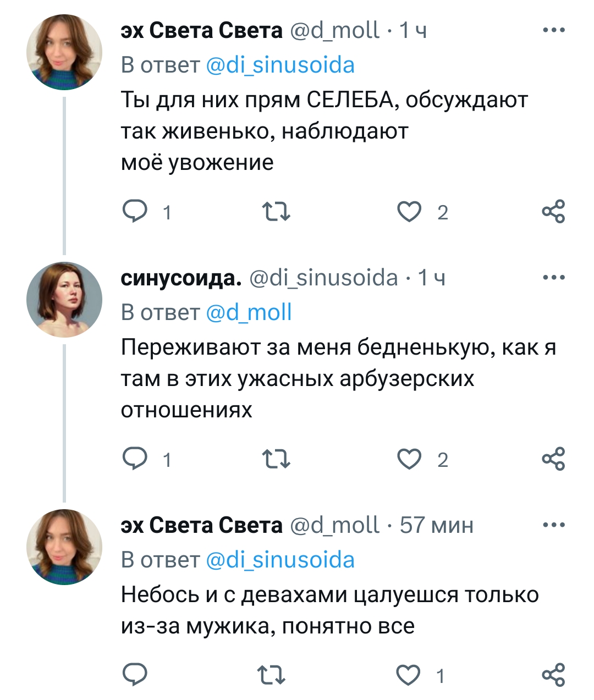This screenshot has height=700, width=594.
Task: Like синусоида's tweet
Action: click(409, 459)
